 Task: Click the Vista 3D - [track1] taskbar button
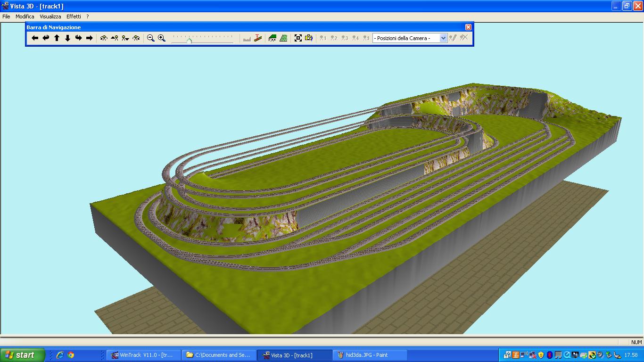(295, 355)
